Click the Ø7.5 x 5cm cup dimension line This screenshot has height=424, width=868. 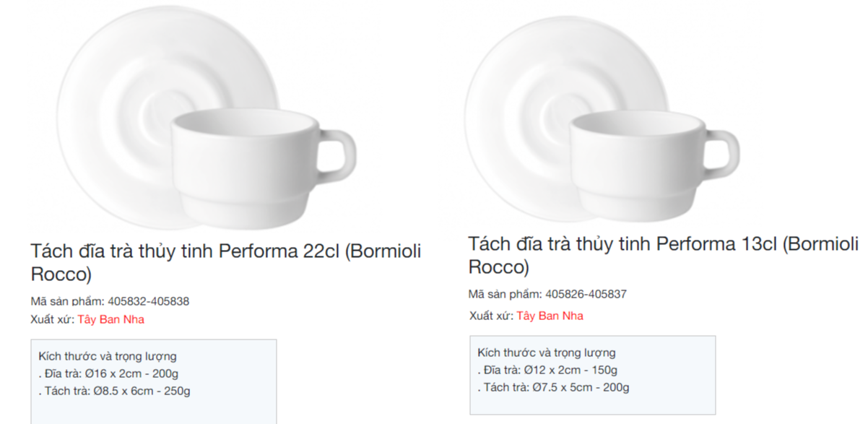[x=553, y=387]
